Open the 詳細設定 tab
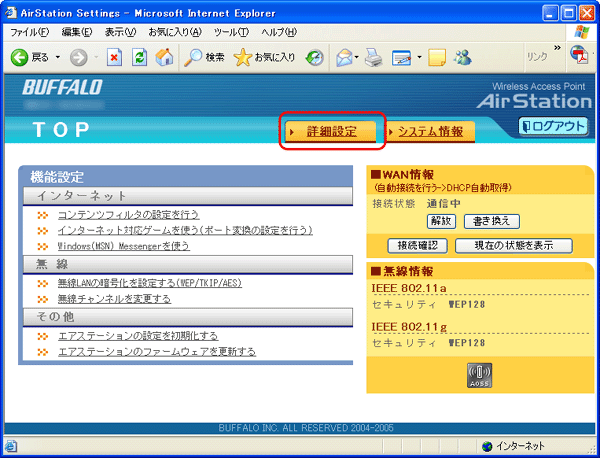Viewport: 600px width, 458px height. coord(331,132)
